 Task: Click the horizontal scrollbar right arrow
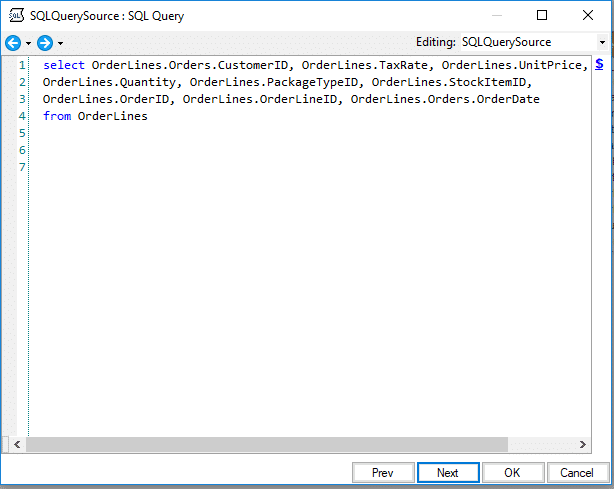click(584, 444)
